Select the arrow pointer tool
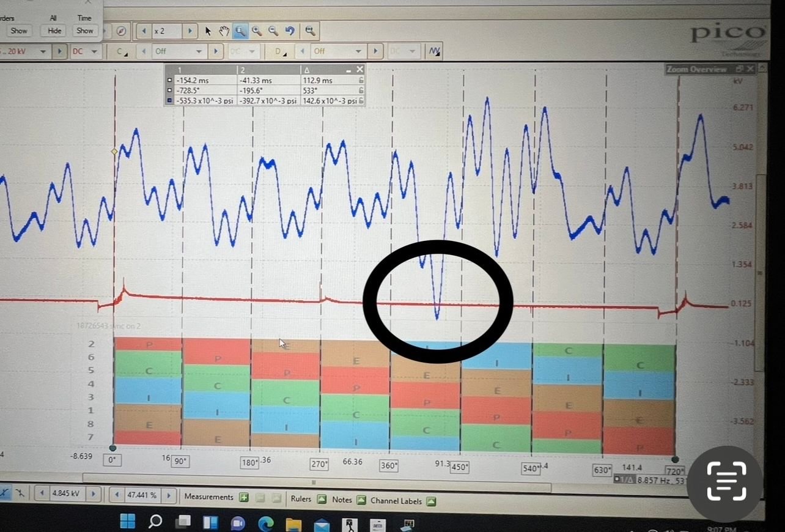This screenshot has width=785, height=532. click(208, 31)
